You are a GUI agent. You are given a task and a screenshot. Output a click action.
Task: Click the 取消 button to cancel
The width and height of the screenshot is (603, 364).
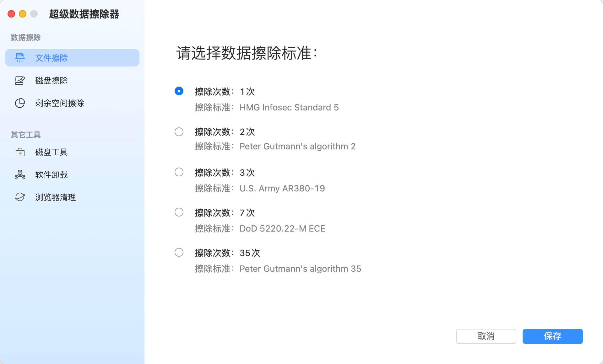[x=486, y=336]
